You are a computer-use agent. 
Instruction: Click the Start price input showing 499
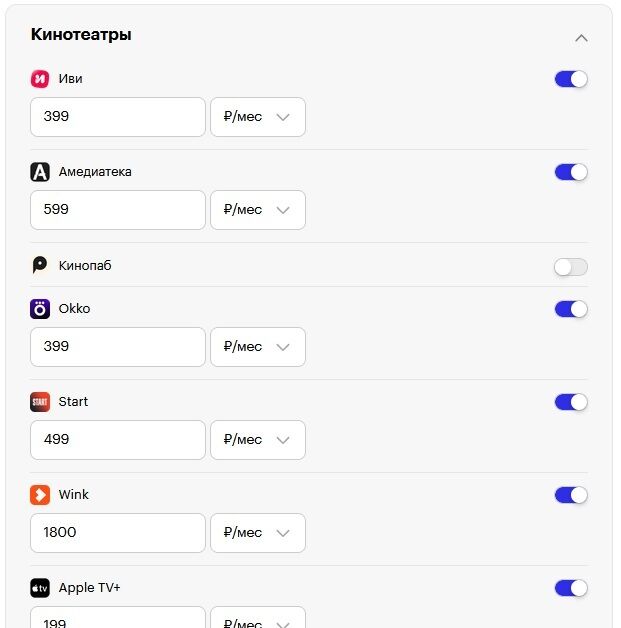point(118,440)
